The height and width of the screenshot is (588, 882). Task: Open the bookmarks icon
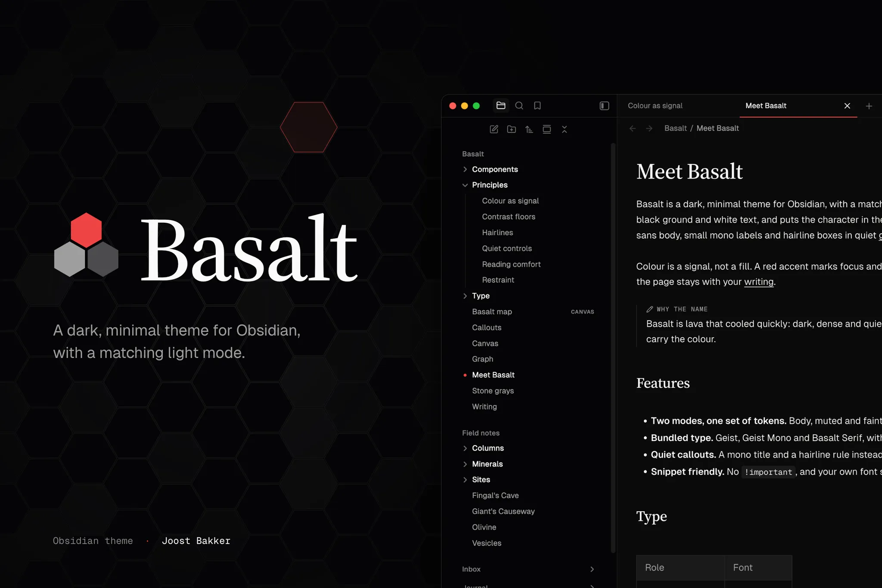tap(537, 106)
